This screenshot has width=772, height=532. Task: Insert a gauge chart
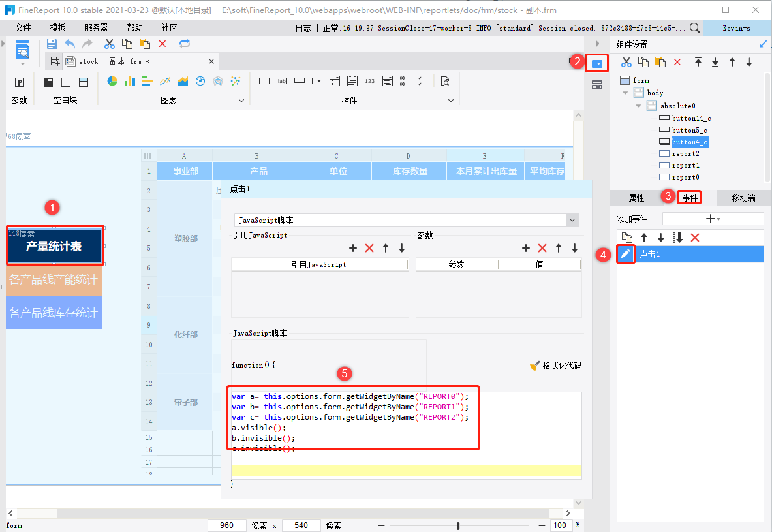200,81
